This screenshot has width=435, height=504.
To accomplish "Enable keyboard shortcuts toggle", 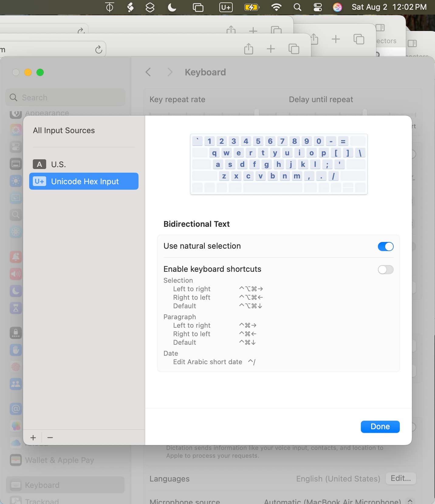I will coord(385,269).
